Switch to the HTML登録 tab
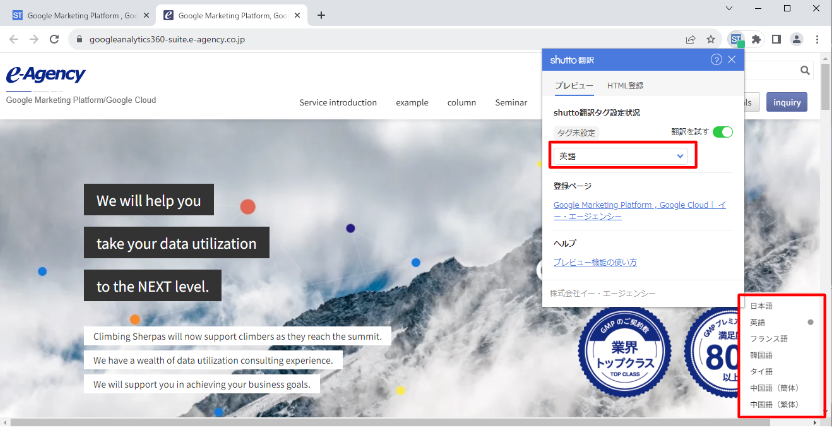The image size is (832, 428). [625, 86]
